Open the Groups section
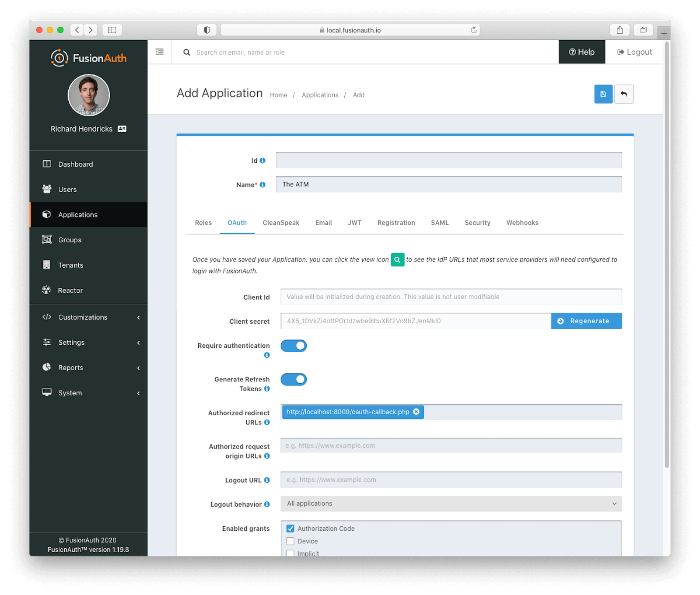Viewport: 700px width, 595px height. (x=69, y=240)
